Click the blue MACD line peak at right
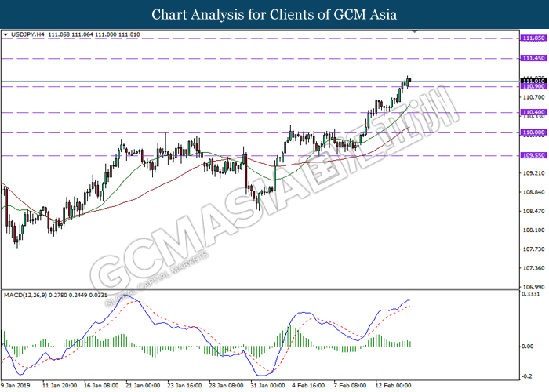 [409, 300]
